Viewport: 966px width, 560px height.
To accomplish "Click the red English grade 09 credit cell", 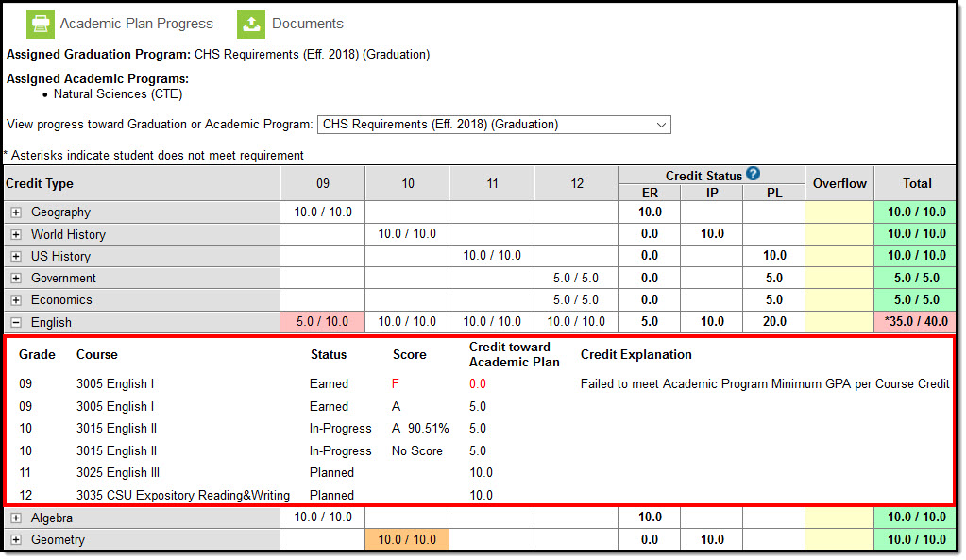I will point(321,321).
